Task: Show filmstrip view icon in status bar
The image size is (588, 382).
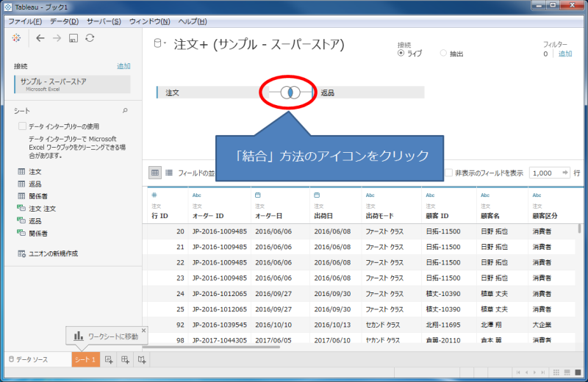Action: (x=567, y=372)
